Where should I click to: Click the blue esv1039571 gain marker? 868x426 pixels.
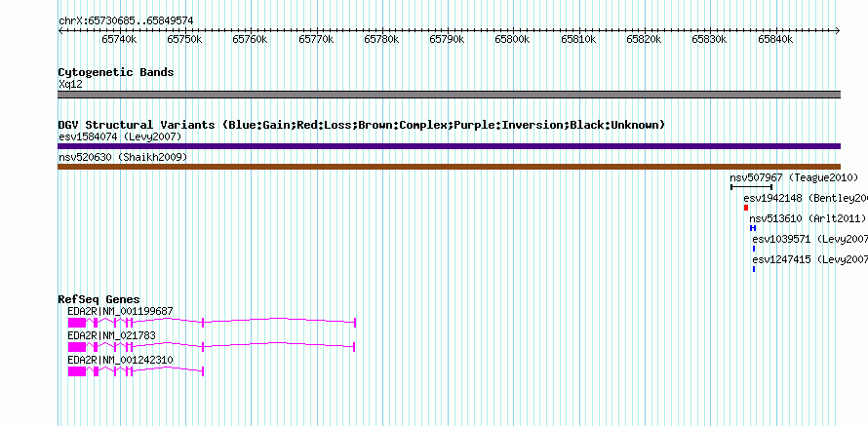pos(754,249)
